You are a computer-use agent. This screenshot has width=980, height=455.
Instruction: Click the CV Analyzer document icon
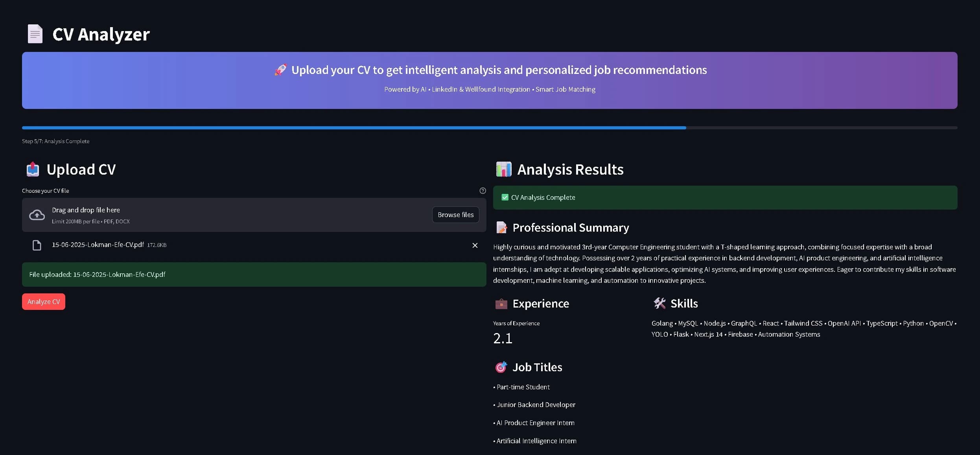(x=35, y=34)
